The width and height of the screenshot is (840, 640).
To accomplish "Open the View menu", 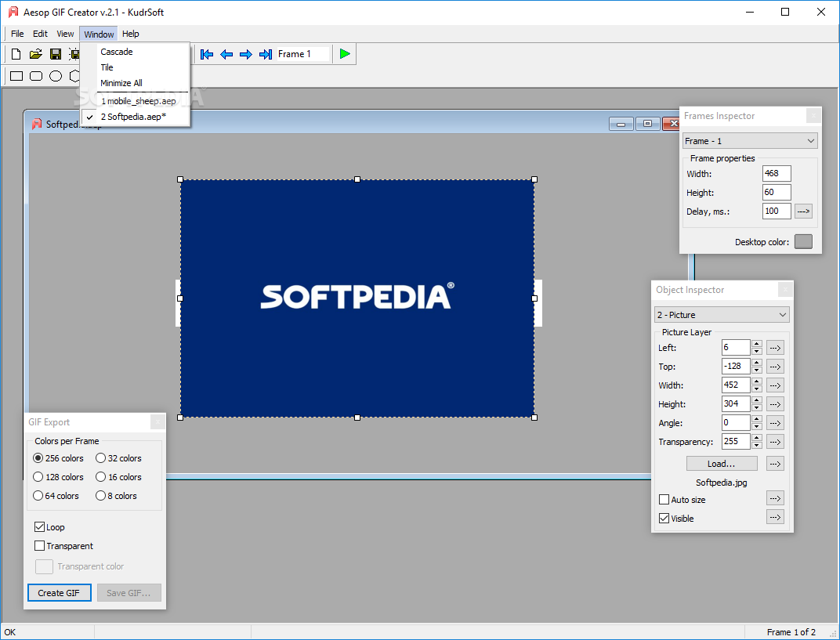I will click(65, 34).
